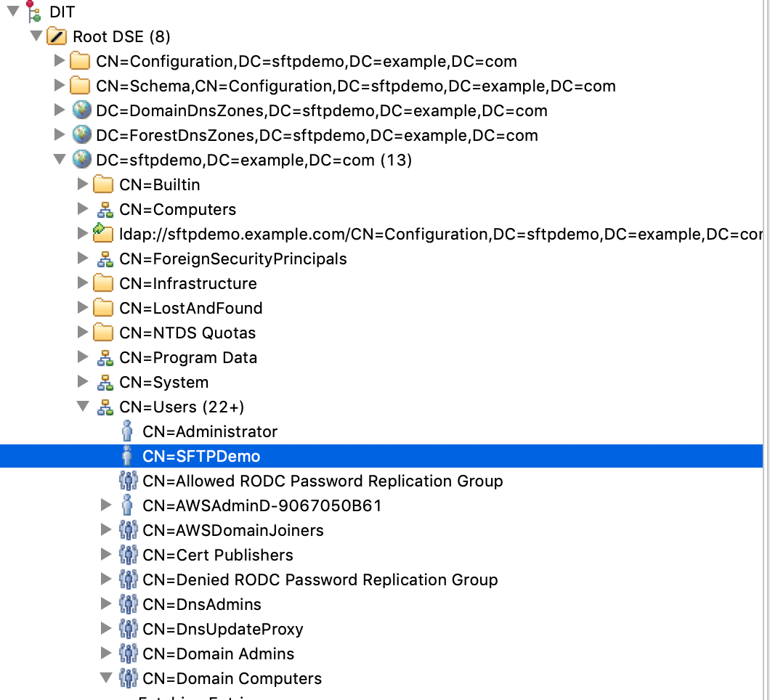The height and width of the screenshot is (700, 770).
Task: Select CN=Allowed RODC Password Replication Group
Action: coord(323,481)
